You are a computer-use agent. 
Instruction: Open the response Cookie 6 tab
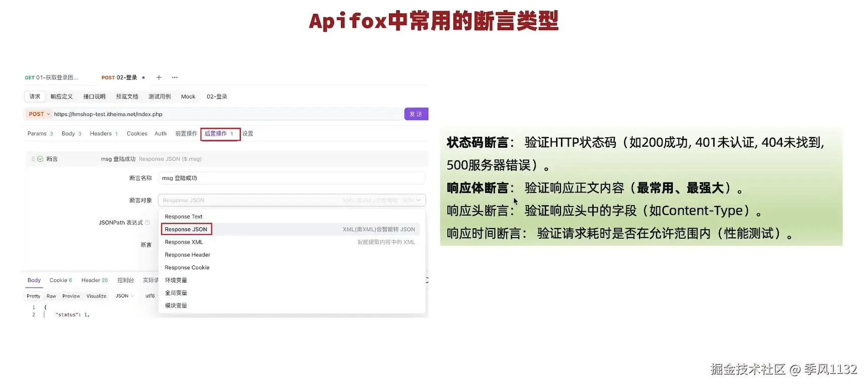point(60,280)
